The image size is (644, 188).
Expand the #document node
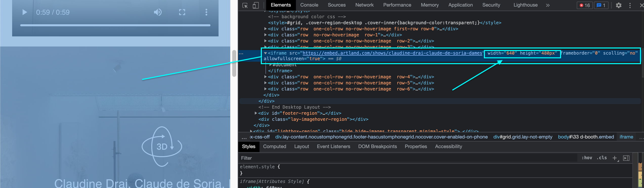[x=270, y=65]
